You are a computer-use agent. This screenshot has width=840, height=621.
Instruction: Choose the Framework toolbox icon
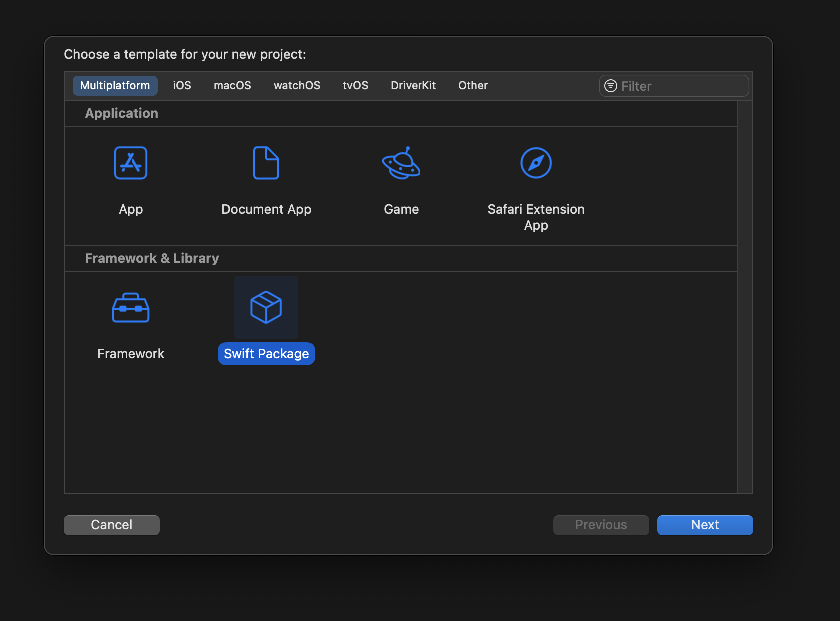(131, 308)
